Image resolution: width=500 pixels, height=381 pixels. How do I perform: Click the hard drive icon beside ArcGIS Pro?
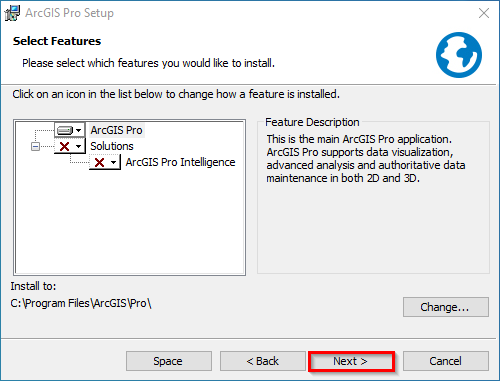click(x=65, y=130)
